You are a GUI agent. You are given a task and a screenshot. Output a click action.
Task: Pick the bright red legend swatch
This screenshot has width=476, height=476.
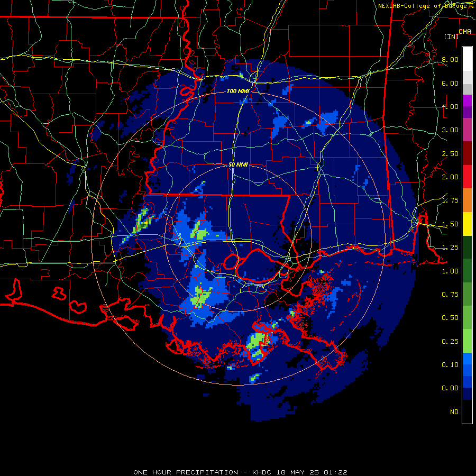pos(467,177)
